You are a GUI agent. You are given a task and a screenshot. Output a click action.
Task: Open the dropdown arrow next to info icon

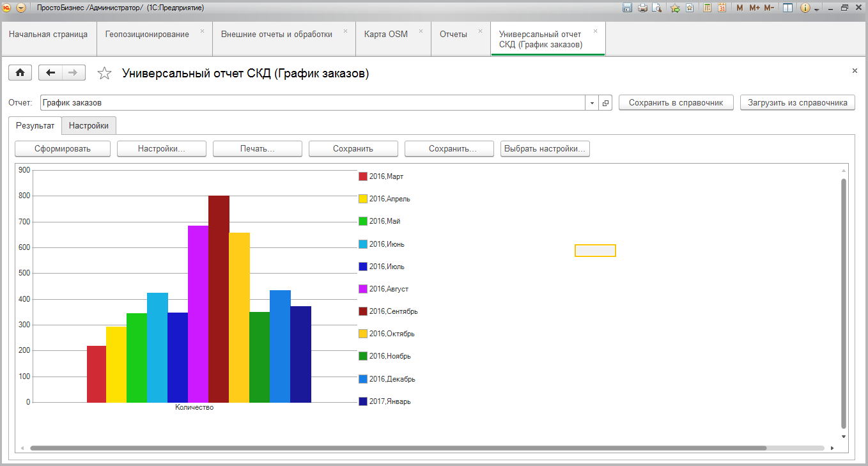point(816,9)
